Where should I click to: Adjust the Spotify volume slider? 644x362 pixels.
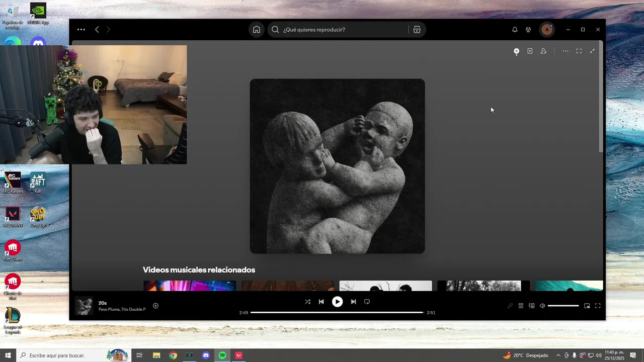pyautogui.click(x=563, y=306)
